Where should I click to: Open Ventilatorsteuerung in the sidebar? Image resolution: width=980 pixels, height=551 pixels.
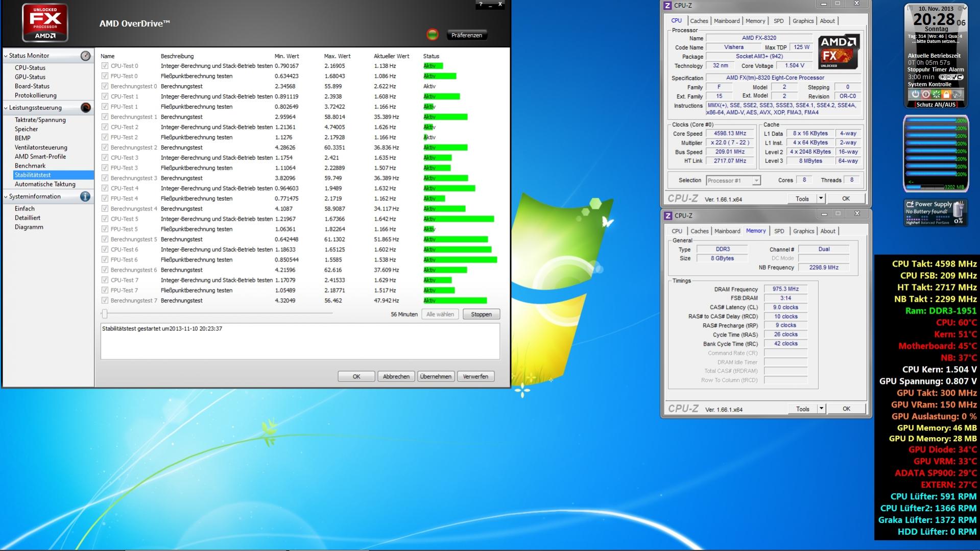click(x=41, y=148)
